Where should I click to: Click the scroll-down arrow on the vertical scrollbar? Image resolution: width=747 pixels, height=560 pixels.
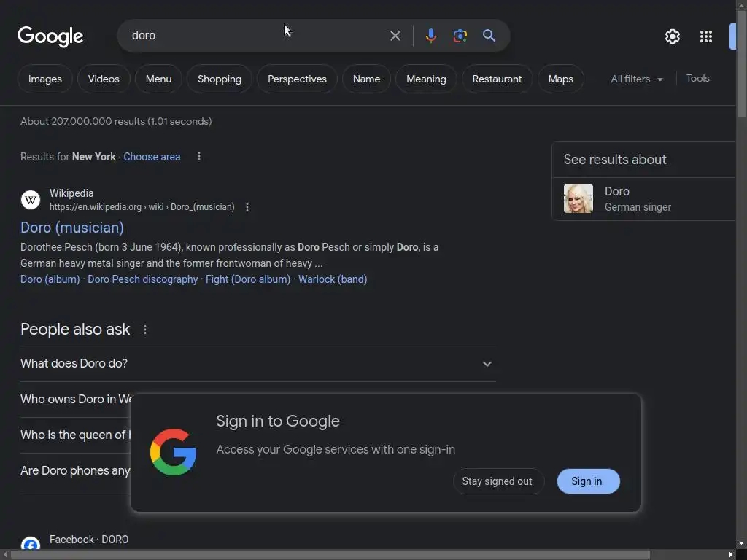[742, 543]
